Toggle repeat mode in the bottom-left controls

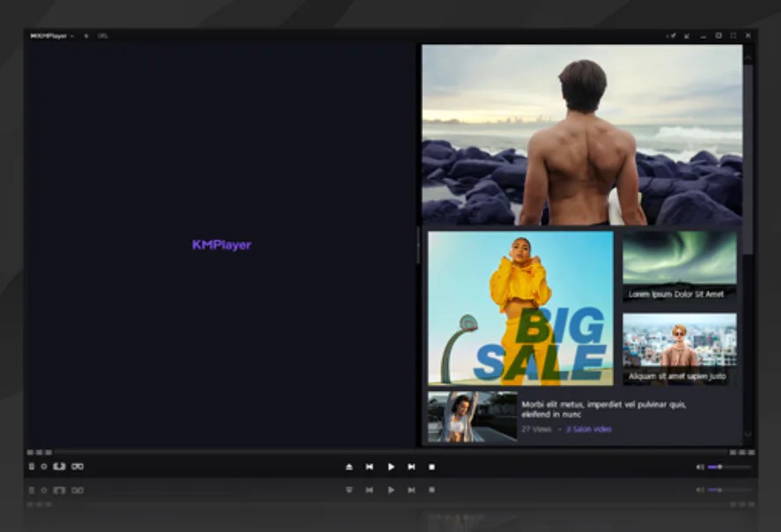(60, 467)
